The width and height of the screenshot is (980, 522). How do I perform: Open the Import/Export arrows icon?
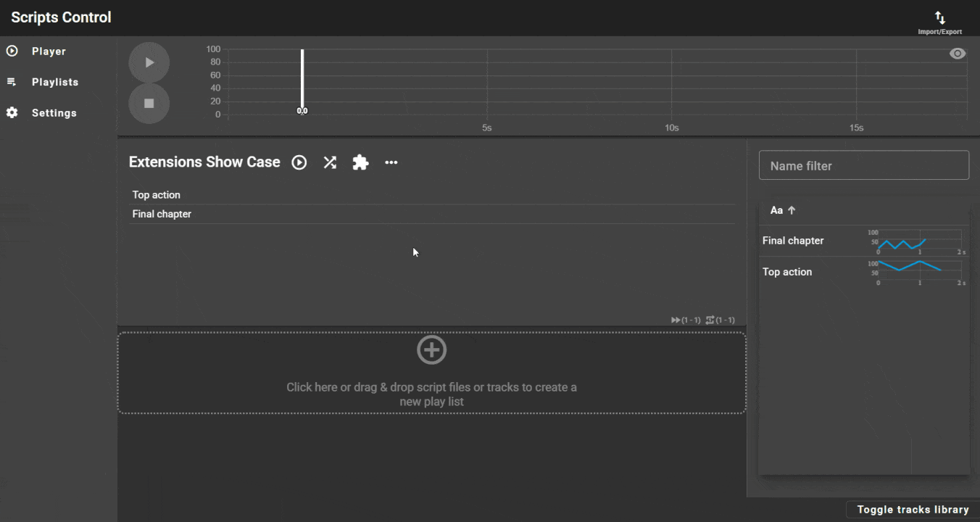coord(939,19)
